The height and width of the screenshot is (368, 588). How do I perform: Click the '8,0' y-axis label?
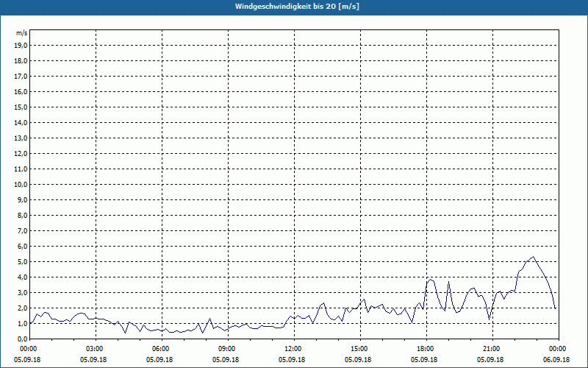(22, 215)
